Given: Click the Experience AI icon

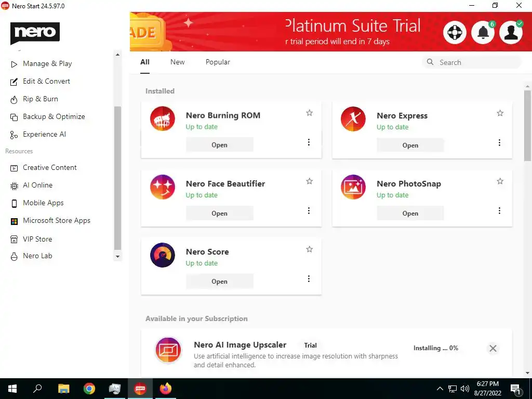Looking at the screenshot, I should (14, 135).
